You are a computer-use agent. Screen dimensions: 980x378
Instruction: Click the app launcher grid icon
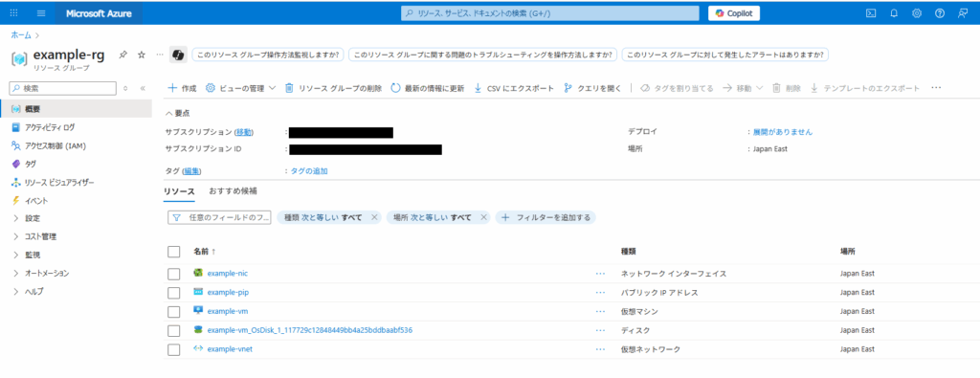point(13,13)
